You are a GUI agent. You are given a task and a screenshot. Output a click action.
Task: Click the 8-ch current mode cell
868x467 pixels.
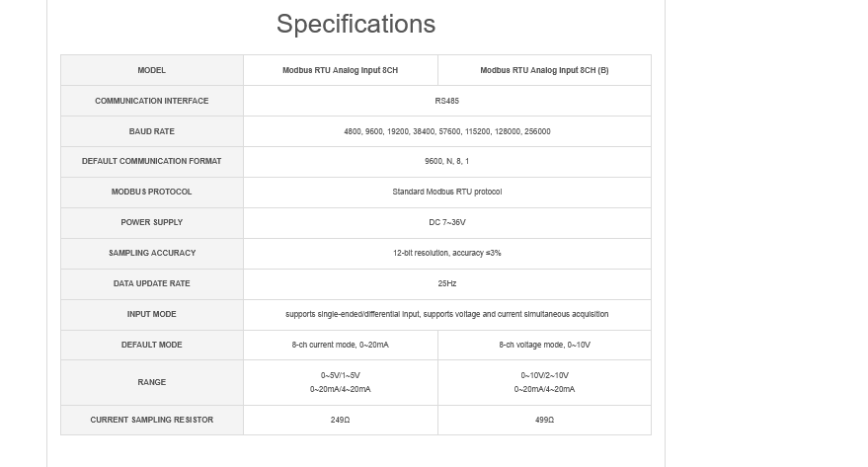pyautogui.click(x=340, y=345)
